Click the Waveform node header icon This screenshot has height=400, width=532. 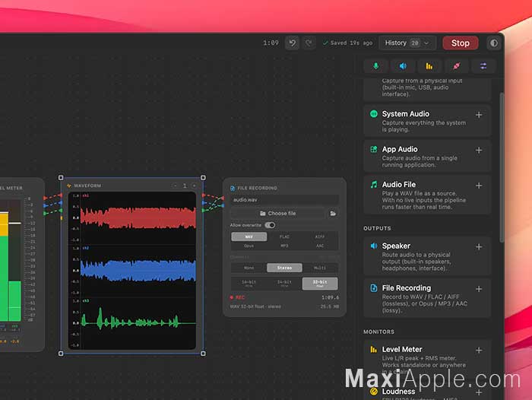click(x=69, y=186)
